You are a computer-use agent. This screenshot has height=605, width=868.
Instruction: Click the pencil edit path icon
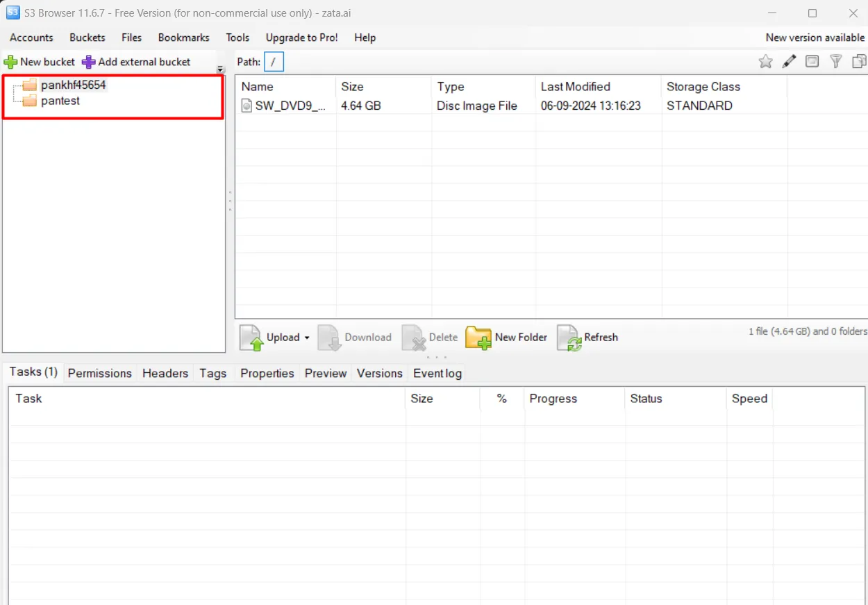(789, 62)
